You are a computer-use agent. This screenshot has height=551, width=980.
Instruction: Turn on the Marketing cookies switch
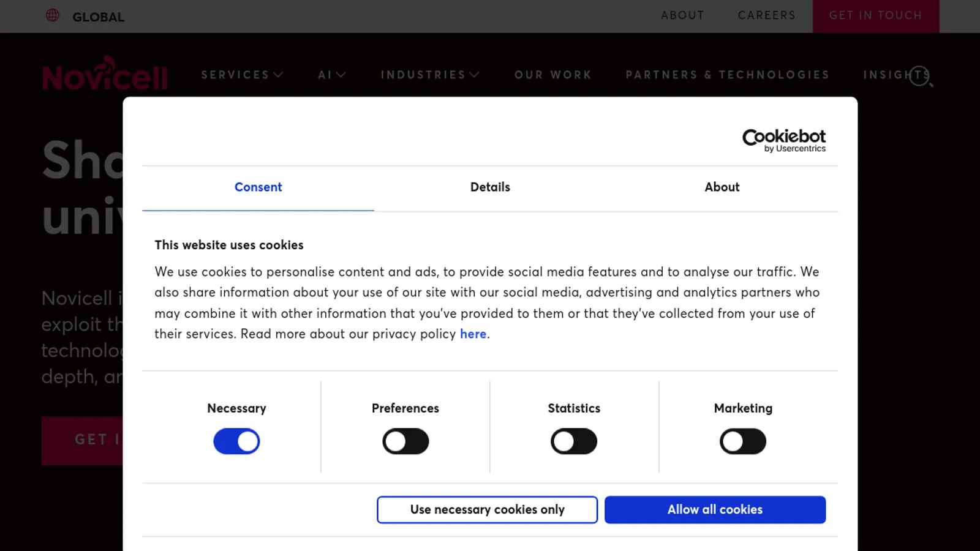coord(743,441)
